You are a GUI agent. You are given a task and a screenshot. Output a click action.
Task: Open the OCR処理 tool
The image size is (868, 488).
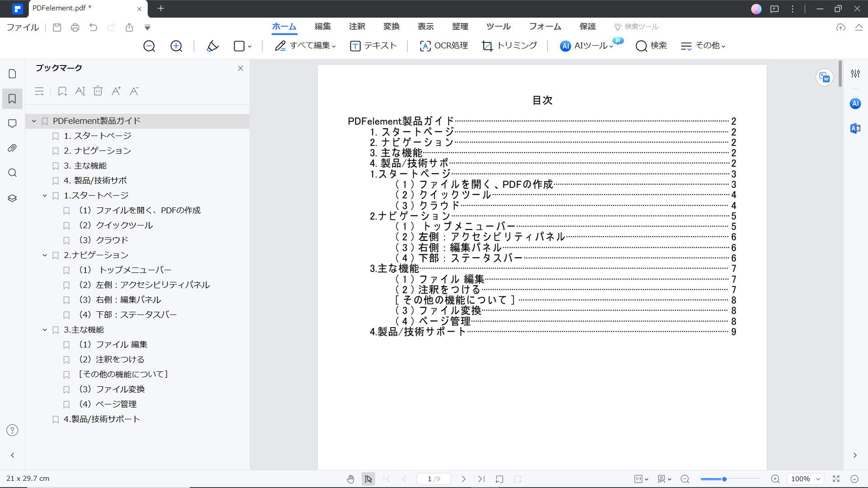(444, 46)
